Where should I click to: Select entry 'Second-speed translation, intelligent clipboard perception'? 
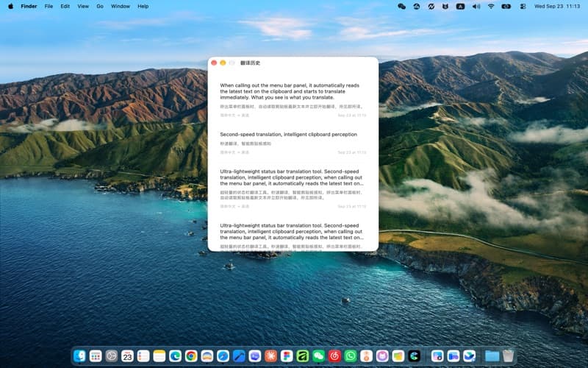tap(293, 143)
